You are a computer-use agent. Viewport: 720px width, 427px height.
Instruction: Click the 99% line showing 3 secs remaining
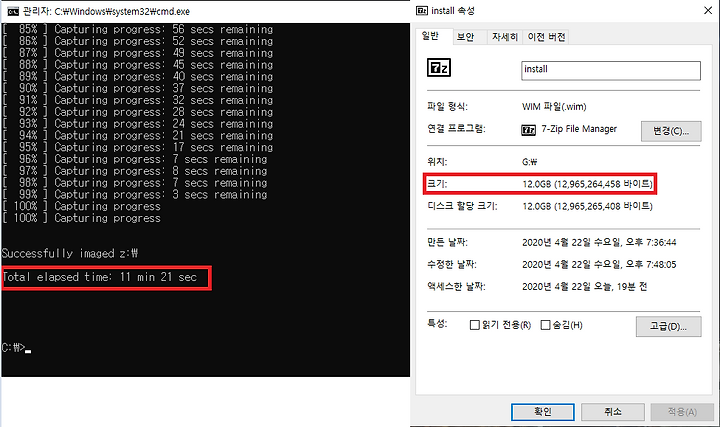click(135, 195)
